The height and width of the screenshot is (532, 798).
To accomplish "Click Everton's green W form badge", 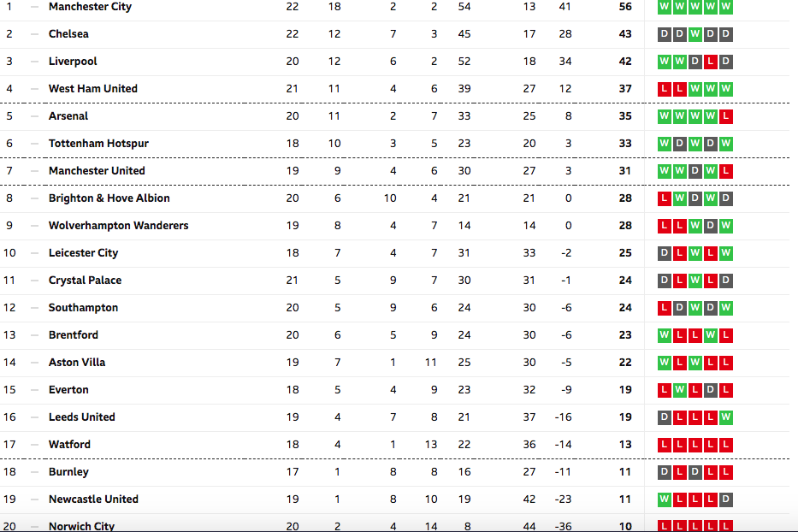I will tap(679, 390).
